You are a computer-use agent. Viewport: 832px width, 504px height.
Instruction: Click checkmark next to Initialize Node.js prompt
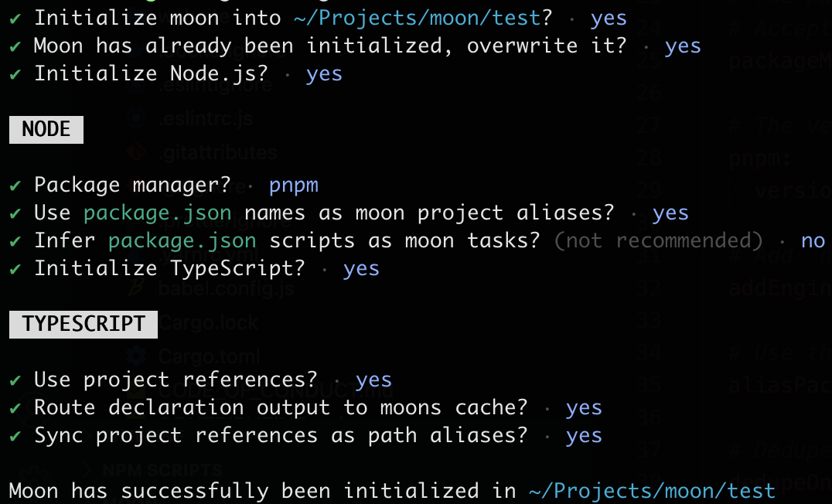click(15, 74)
